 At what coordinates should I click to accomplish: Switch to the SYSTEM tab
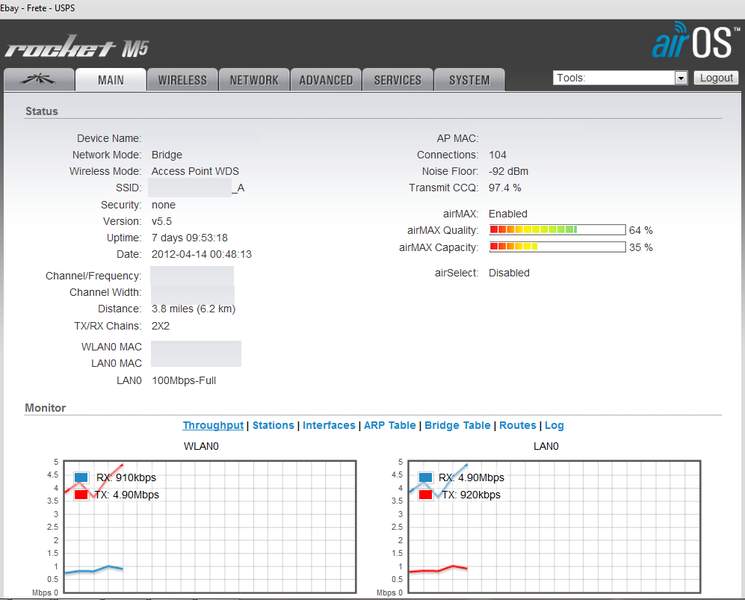pyautogui.click(x=469, y=80)
